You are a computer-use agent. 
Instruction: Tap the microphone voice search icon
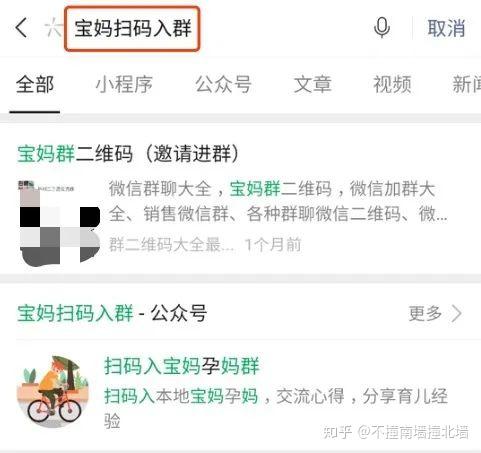pyautogui.click(x=382, y=28)
